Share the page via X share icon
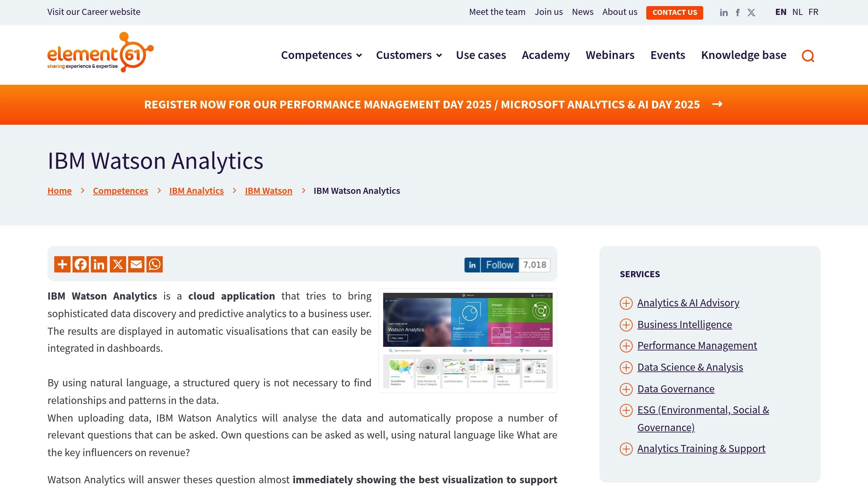The height and width of the screenshot is (488, 868). pos(118,264)
